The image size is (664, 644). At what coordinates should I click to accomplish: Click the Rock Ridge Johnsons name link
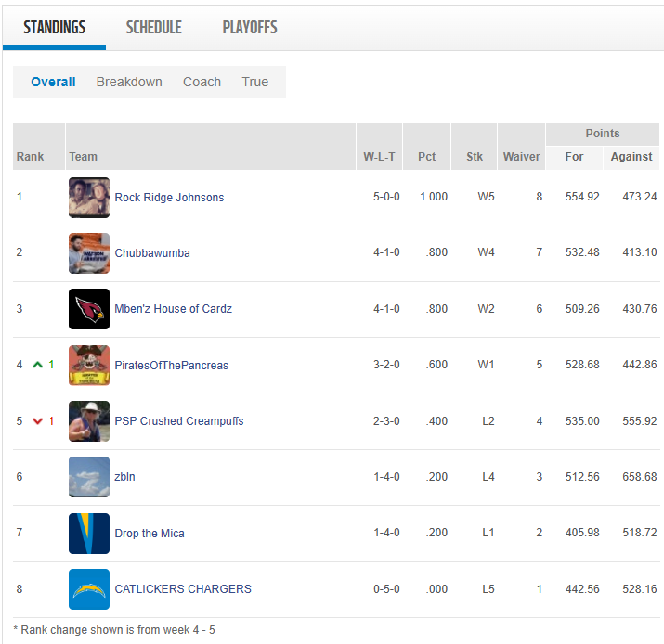(169, 198)
